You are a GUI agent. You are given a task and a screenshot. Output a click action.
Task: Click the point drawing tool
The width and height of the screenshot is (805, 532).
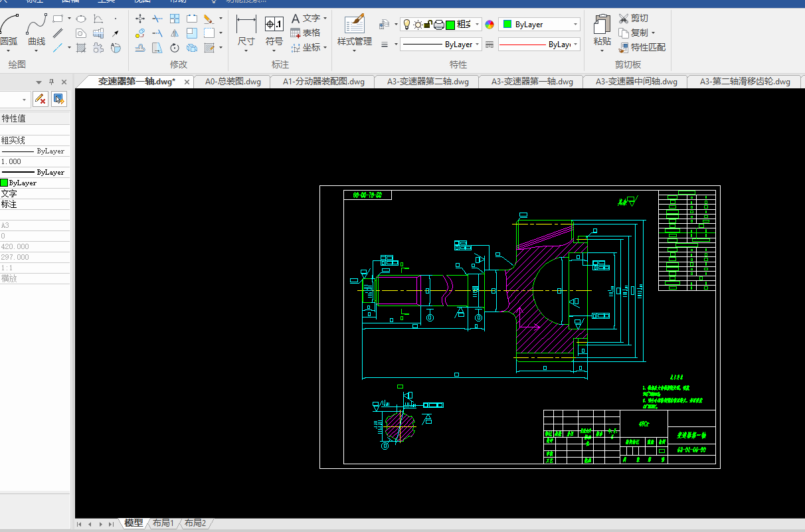tap(116, 19)
